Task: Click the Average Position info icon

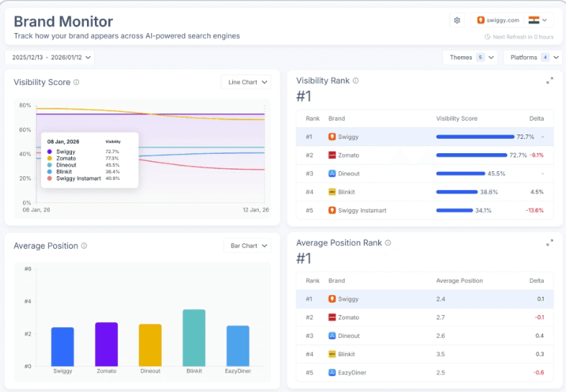Action: [84, 246]
